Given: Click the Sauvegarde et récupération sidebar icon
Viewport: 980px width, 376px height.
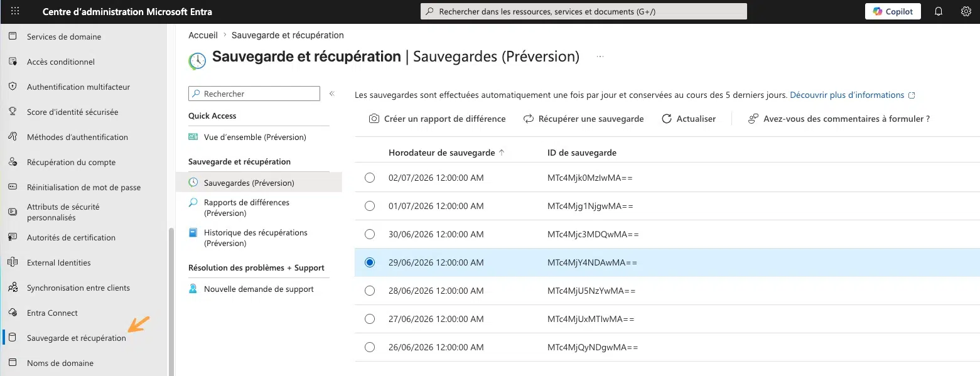Looking at the screenshot, I should [13, 338].
